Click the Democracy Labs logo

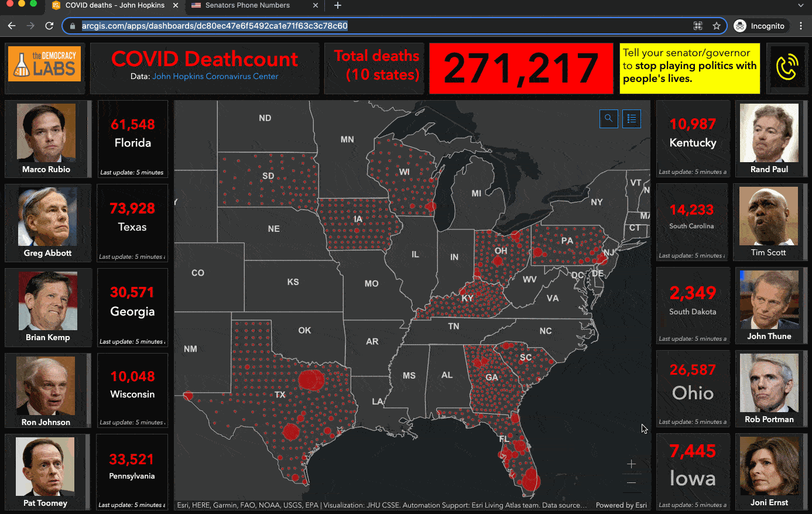(x=44, y=64)
